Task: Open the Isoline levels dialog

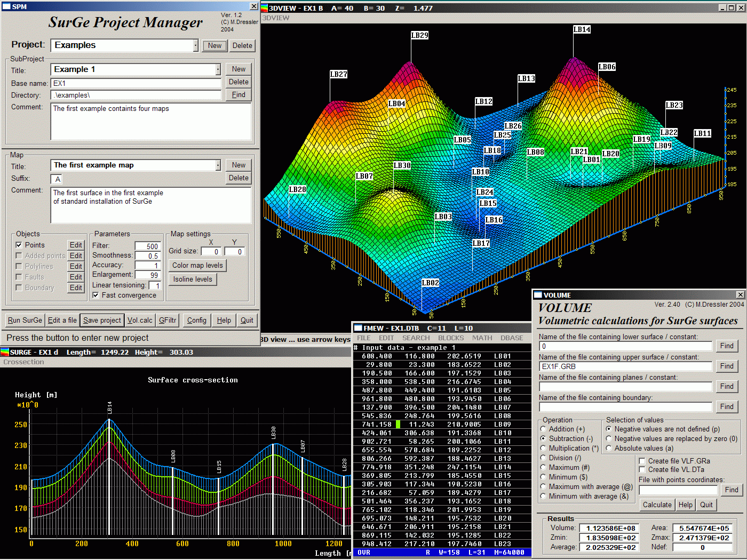Action: point(193,279)
